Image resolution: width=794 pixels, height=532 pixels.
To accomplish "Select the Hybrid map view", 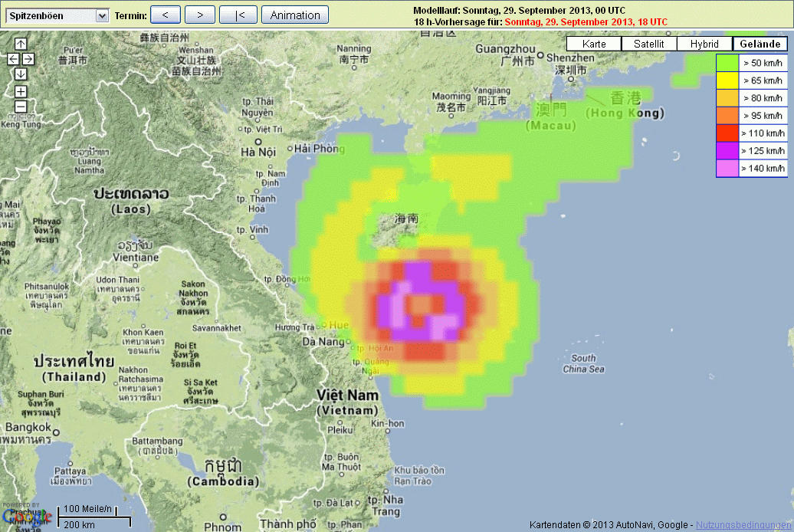I will 704,44.
